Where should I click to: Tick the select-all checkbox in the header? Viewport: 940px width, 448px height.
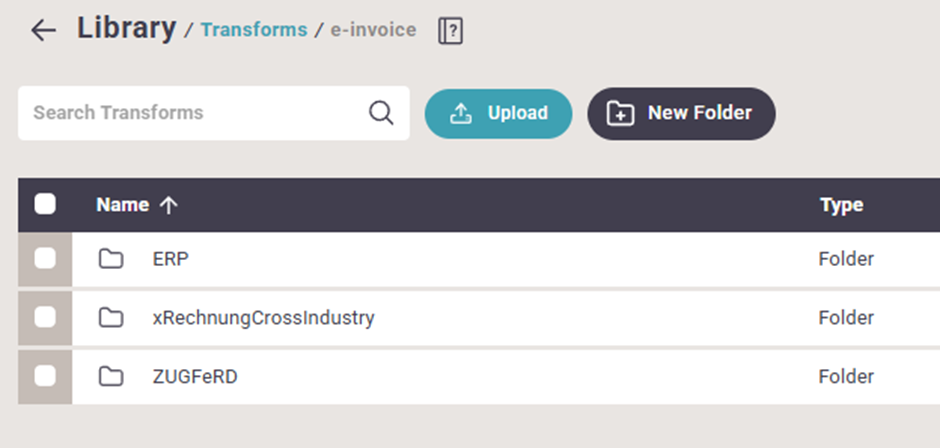tap(45, 205)
